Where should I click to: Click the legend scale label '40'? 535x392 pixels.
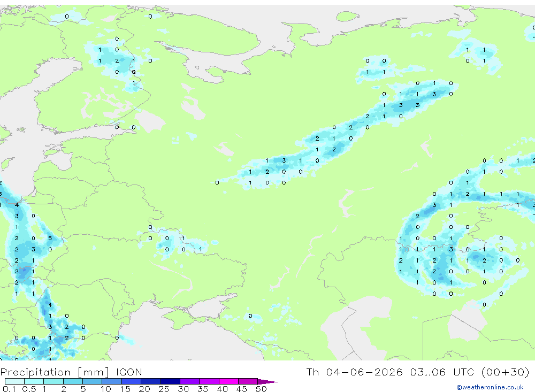click(222, 389)
